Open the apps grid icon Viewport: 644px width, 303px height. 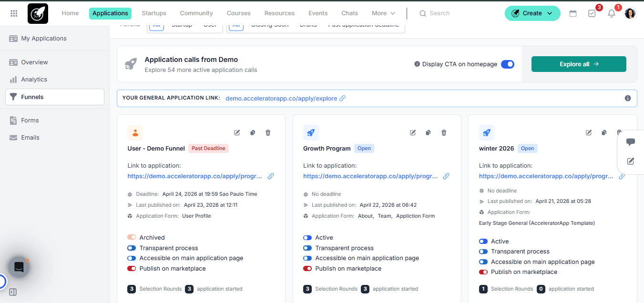click(14, 13)
